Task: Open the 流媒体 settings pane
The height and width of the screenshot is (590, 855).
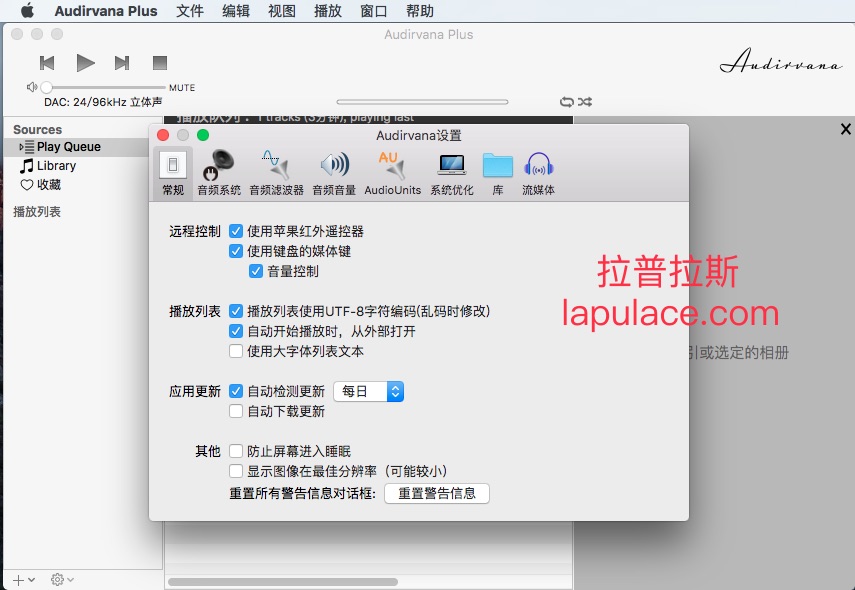Action: [538, 172]
